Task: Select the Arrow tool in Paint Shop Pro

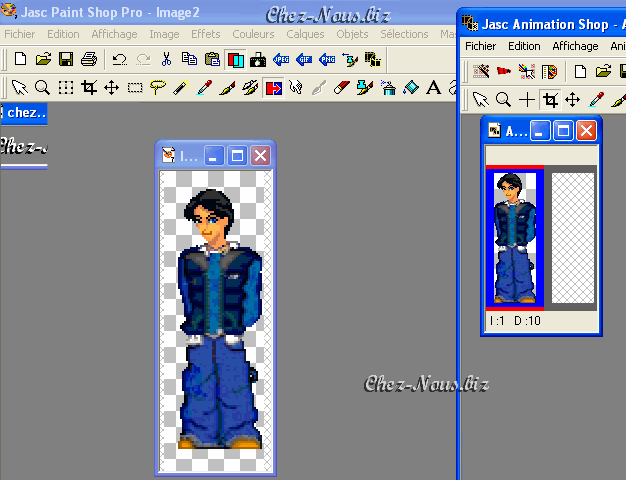Action: pos(19,87)
